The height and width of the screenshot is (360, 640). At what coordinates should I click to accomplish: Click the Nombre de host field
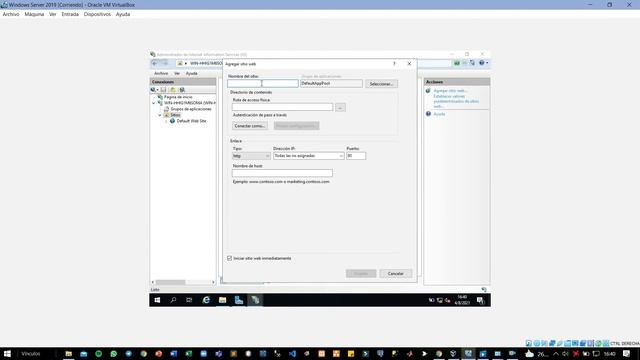(x=282, y=173)
